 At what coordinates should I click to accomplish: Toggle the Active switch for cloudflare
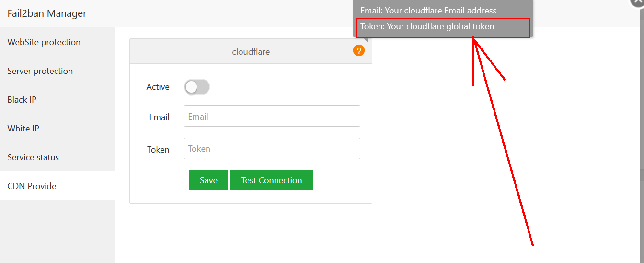tap(197, 87)
